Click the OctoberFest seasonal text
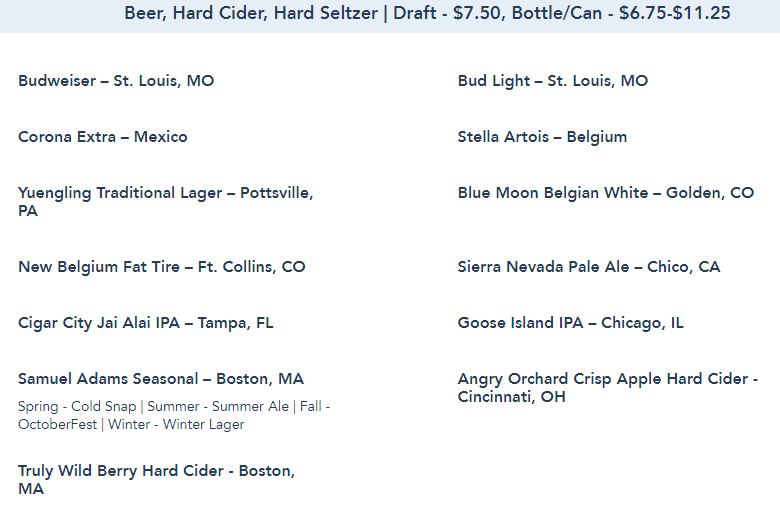Image resolution: width=780 pixels, height=507 pixels. [55, 424]
